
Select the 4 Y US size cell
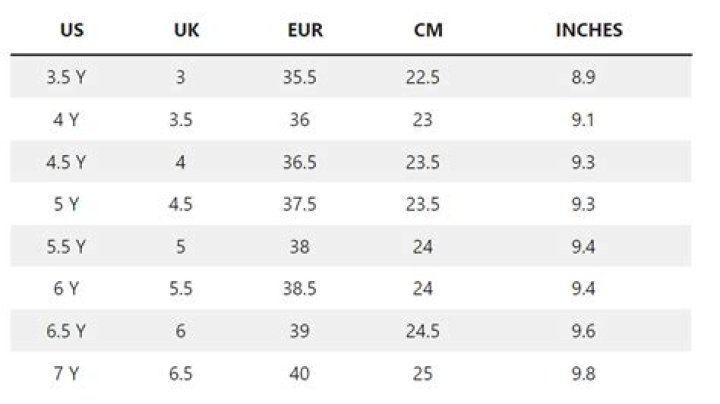[x=66, y=119]
